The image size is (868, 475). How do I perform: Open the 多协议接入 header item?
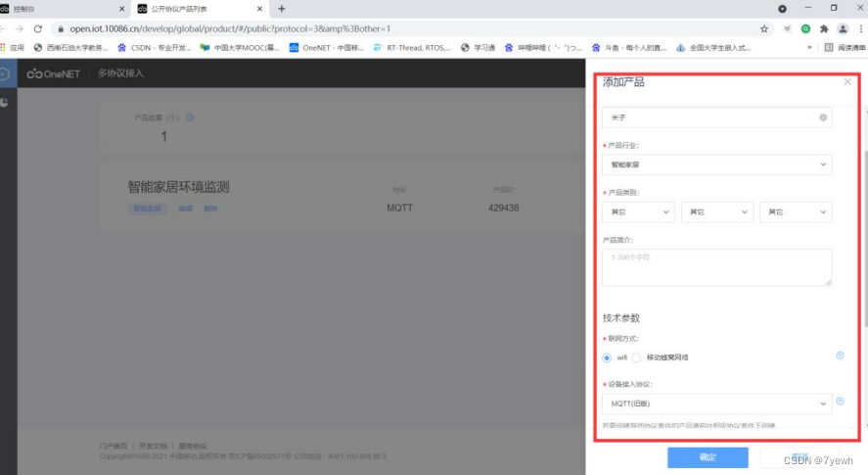point(120,73)
